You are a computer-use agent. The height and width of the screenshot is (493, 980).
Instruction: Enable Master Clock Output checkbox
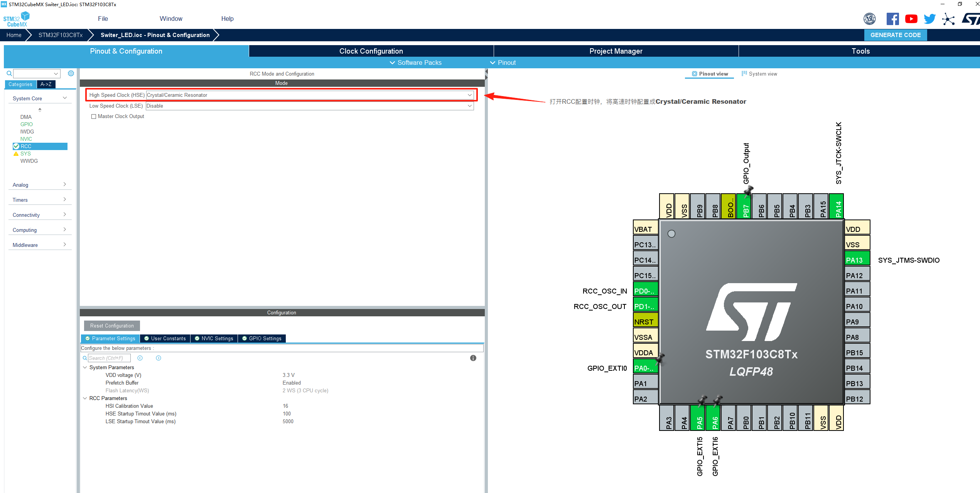[94, 116]
